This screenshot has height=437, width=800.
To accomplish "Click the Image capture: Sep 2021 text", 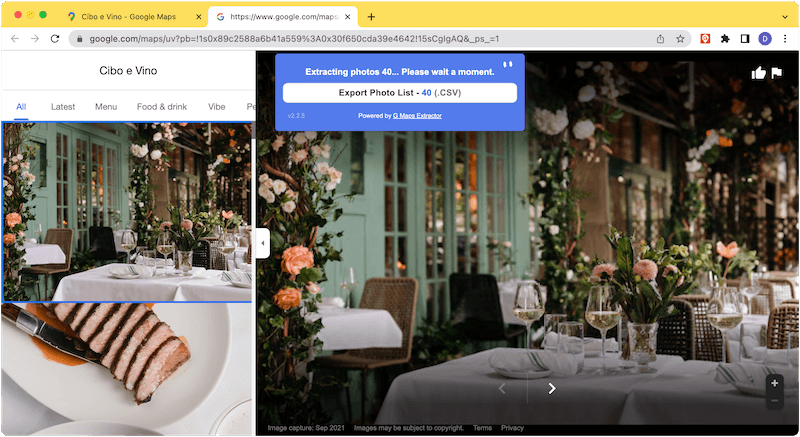I will point(306,428).
